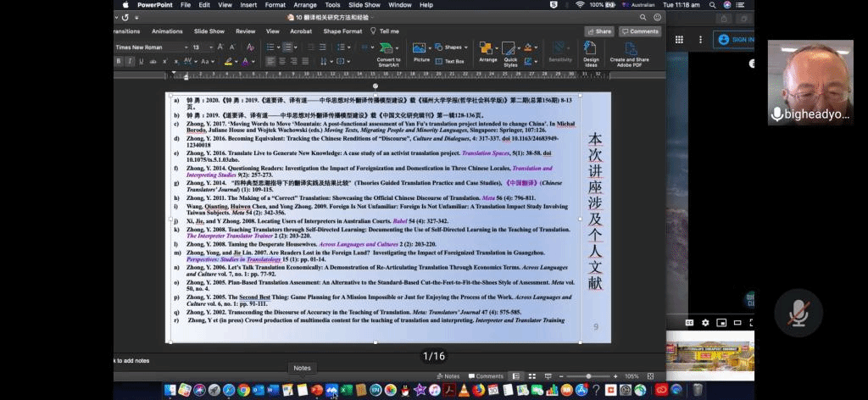
Task: Fit slide to current window
Action: [x=650, y=376]
